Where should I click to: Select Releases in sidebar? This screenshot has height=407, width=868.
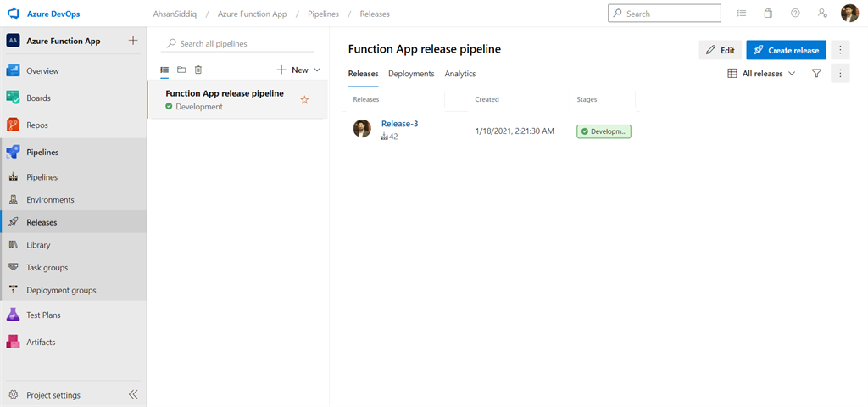(x=74, y=222)
